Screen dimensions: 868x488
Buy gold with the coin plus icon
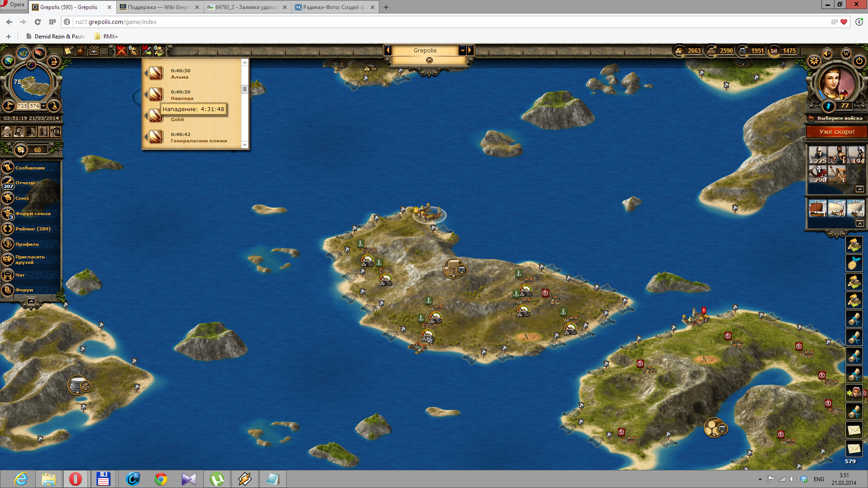pos(21,150)
